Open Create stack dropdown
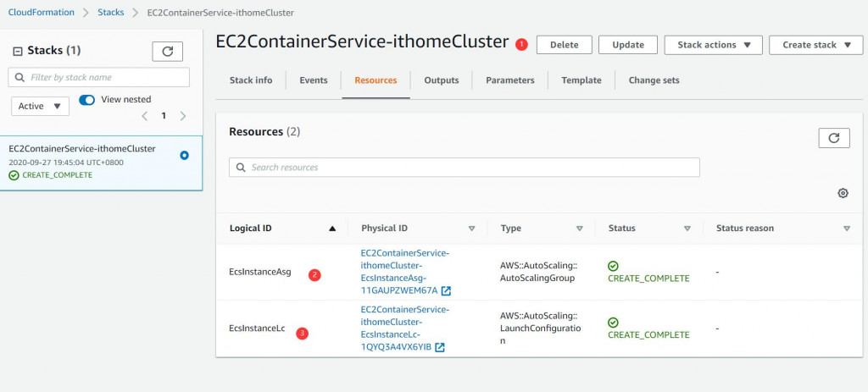 (x=815, y=45)
